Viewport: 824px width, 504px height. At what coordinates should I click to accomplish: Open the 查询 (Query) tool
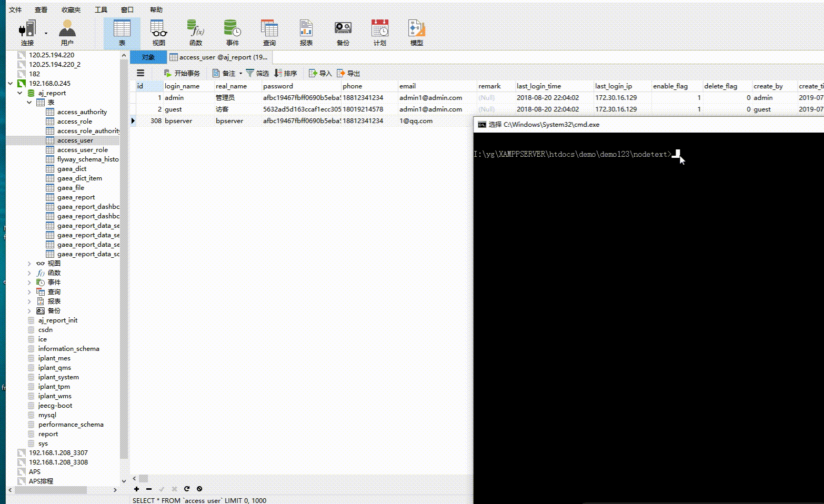[x=269, y=32]
